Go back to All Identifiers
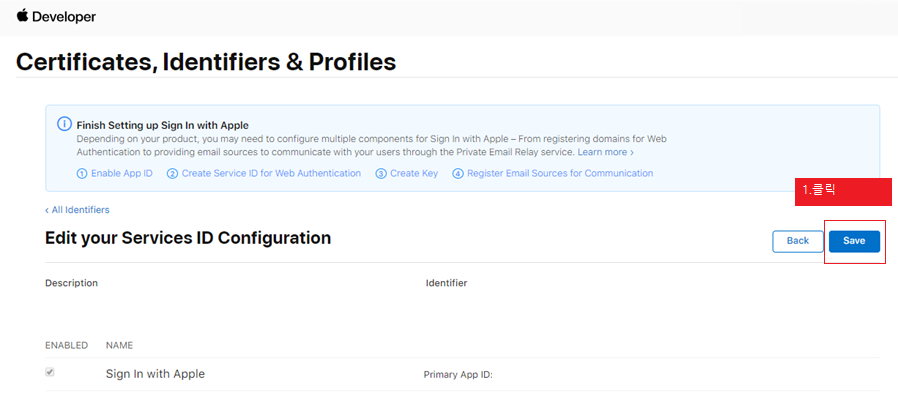 point(77,210)
